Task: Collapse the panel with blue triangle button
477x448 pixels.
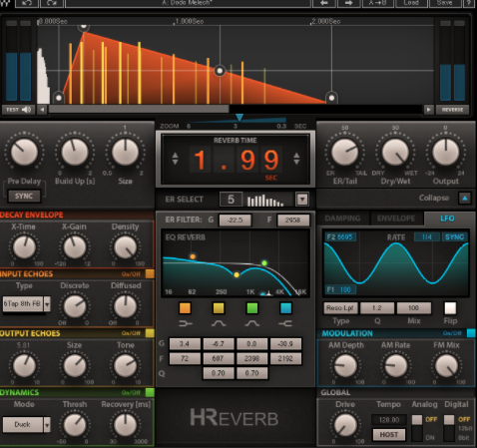Action: click(465, 198)
